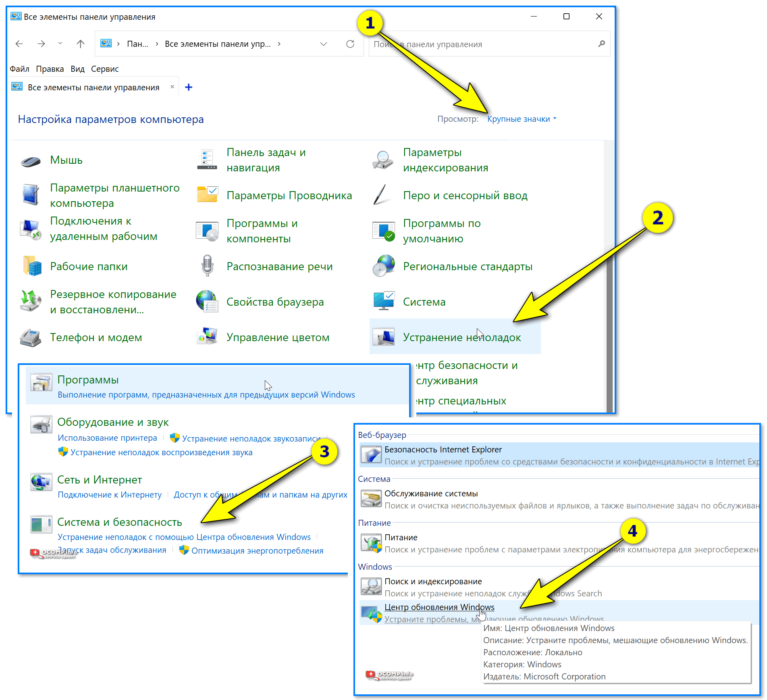Expand the address bar history dropdown
Image resolution: width=767 pixels, height=700 pixels.
324,44
